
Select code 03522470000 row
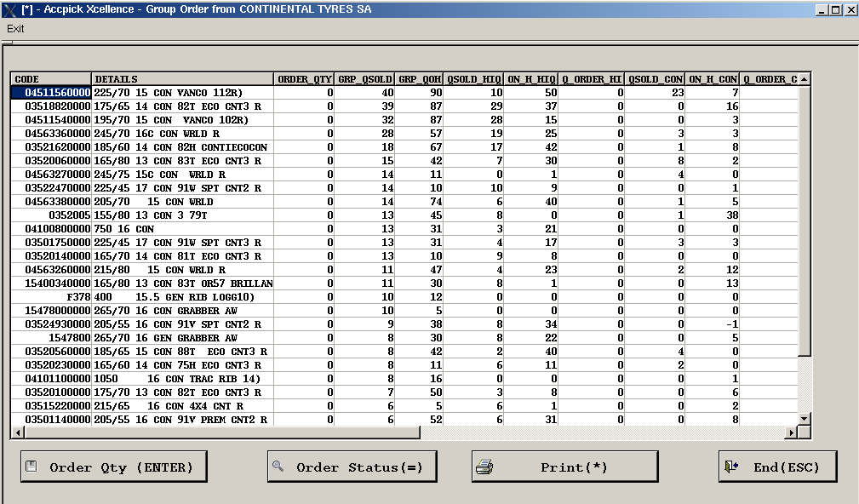(x=404, y=188)
